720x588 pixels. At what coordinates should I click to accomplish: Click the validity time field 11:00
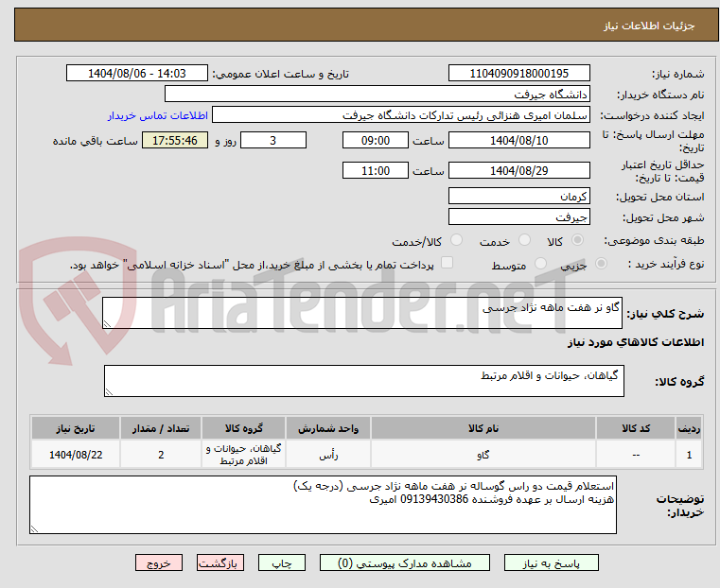coord(376,170)
